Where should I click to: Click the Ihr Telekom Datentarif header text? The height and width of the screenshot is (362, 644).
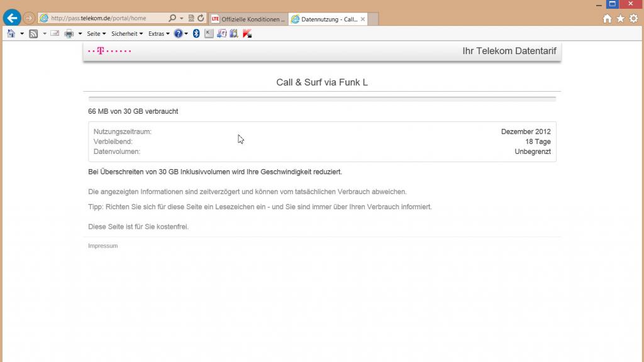pyautogui.click(x=509, y=51)
